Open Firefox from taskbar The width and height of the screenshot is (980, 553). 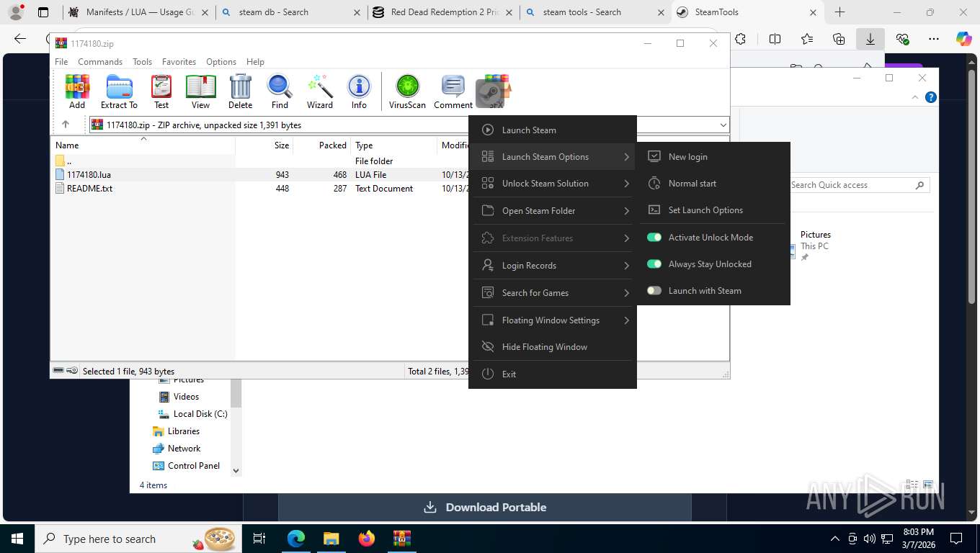click(367, 539)
